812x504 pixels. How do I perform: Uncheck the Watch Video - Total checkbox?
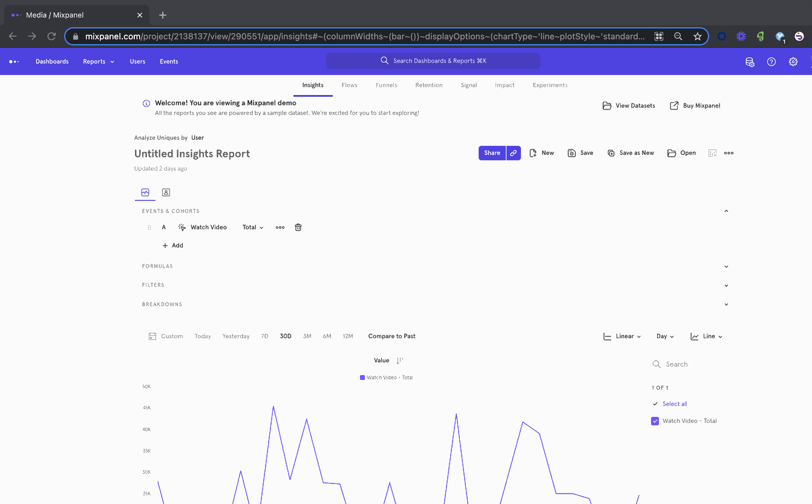click(655, 421)
